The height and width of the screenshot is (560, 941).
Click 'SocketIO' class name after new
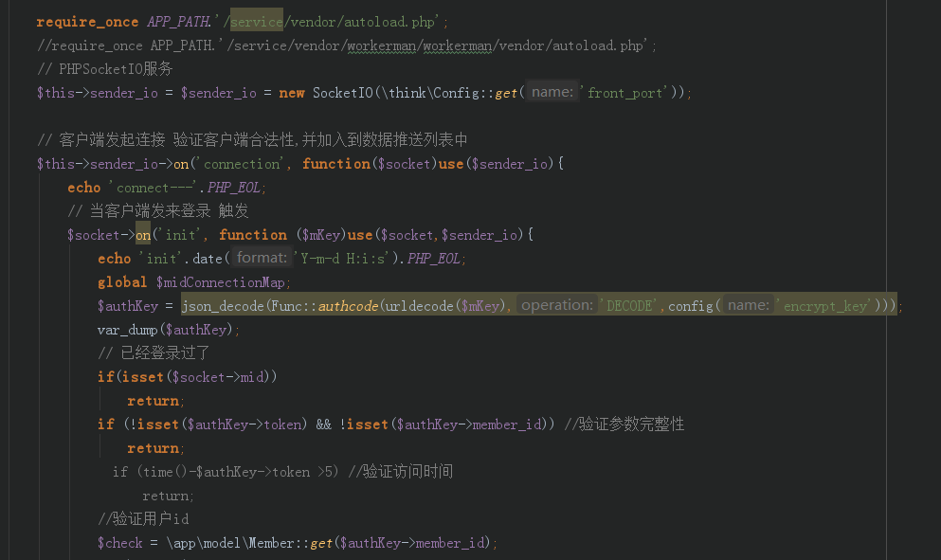(x=343, y=93)
